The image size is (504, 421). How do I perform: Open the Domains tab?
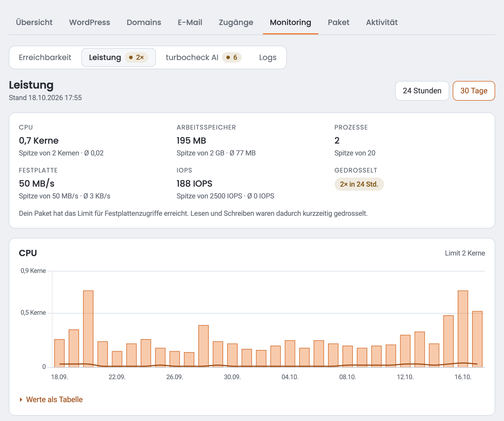tap(144, 22)
